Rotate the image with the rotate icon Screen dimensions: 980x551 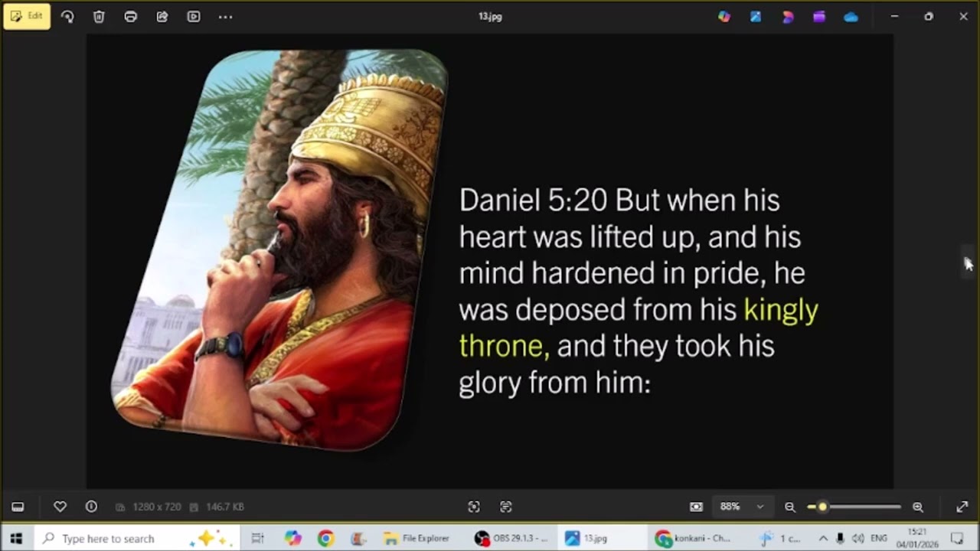tap(67, 16)
